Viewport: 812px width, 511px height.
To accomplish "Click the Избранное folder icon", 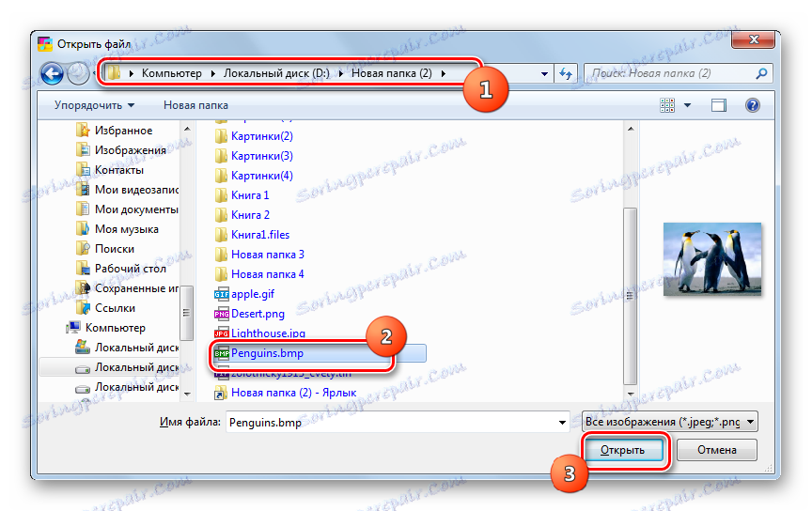I will pos(83,130).
